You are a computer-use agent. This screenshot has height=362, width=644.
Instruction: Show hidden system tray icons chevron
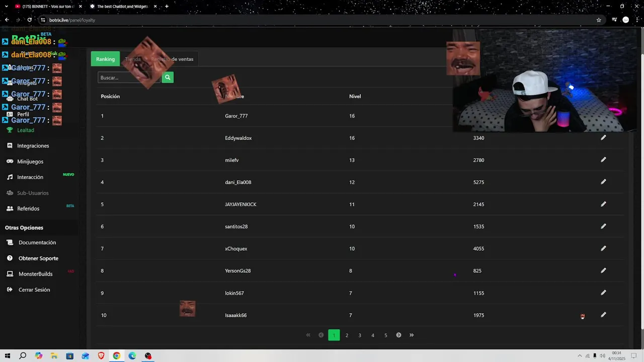(580, 356)
